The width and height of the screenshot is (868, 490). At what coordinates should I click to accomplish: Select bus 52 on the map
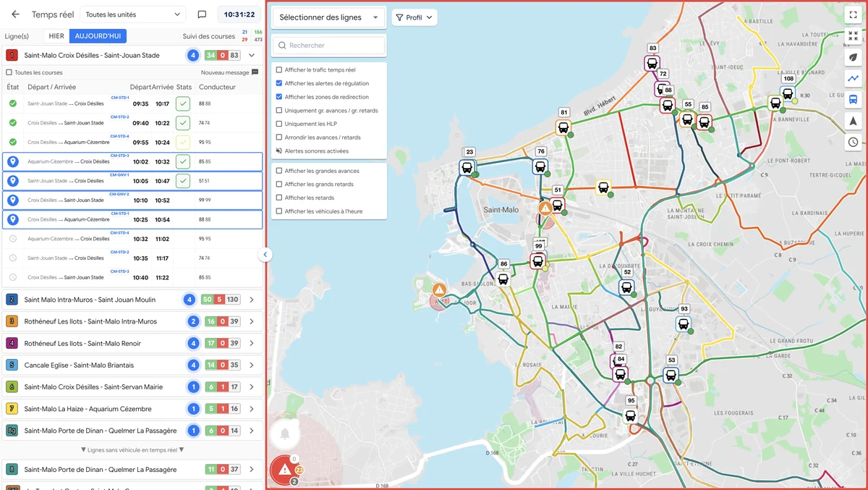(x=626, y=287)
